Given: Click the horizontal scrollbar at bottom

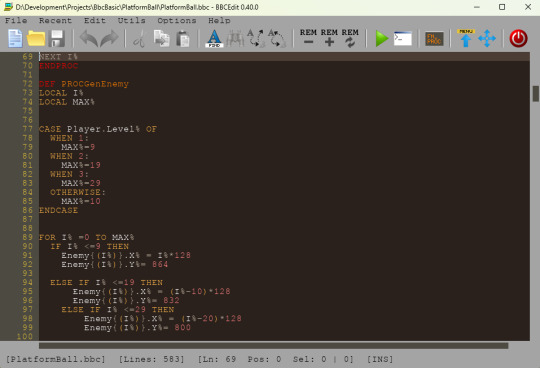Looking at the screenshot, I should click(273, 345).
